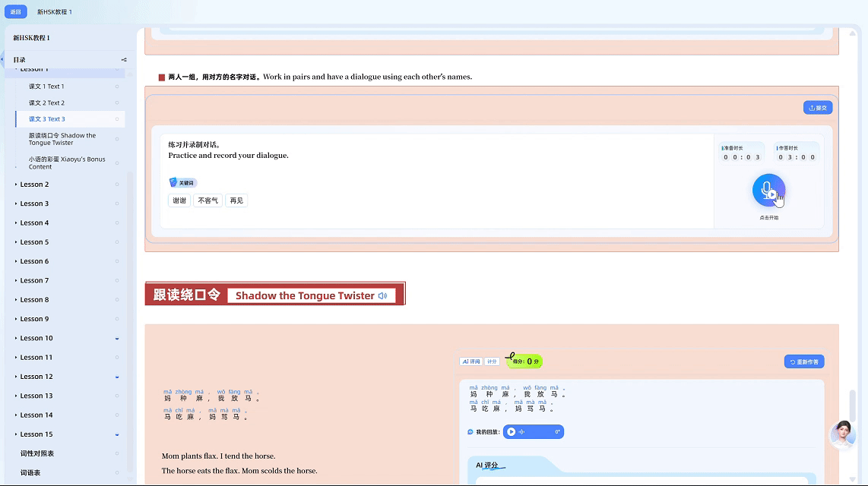The width and height of the screenshot is (868, 486).
Task: Open Lesson 11 in the contents
Action: [36, 358]
